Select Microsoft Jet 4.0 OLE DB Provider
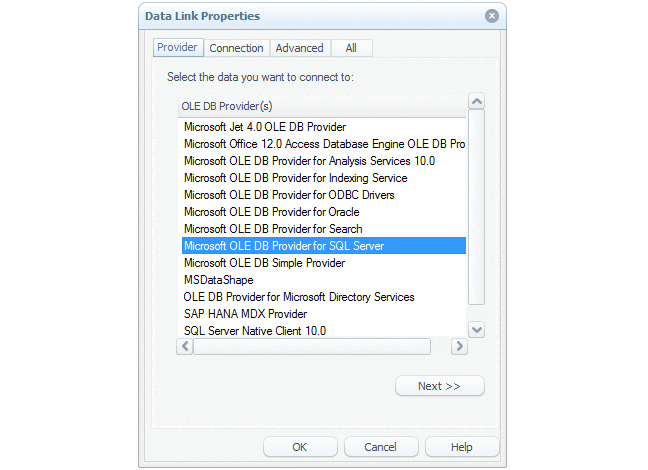 pos(265,127)
